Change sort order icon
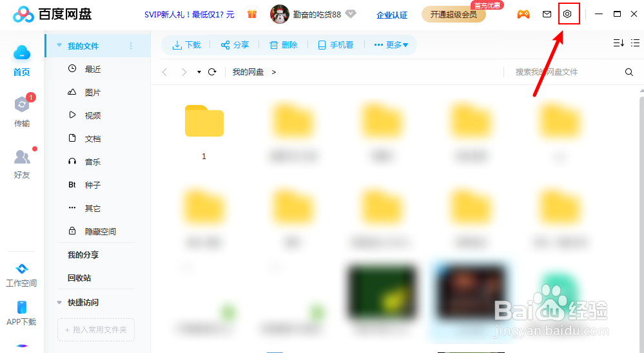The image size is (644, 353). pos(618,43)
